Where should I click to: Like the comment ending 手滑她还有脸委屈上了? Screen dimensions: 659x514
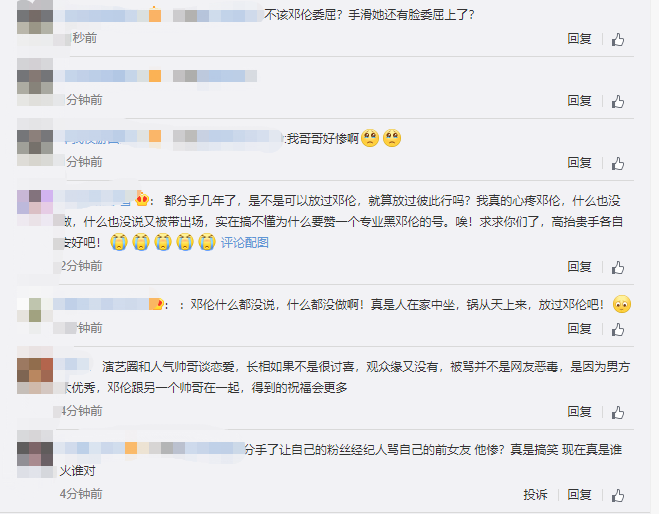(618, 40)
